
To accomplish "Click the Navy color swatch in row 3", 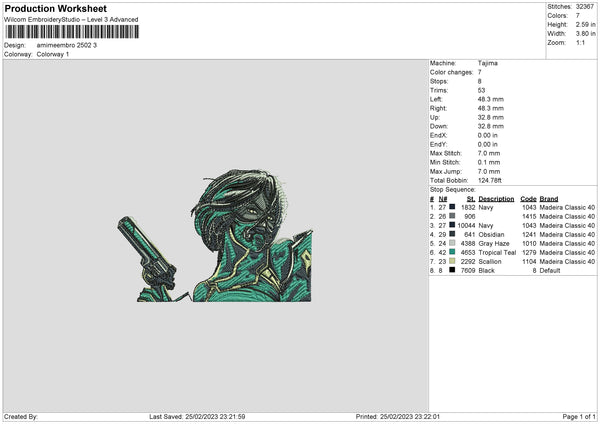I will point(452,225).
